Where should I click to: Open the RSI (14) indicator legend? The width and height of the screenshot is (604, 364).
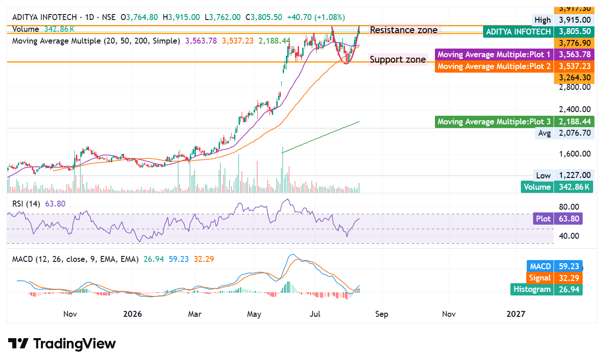(26, 204)
